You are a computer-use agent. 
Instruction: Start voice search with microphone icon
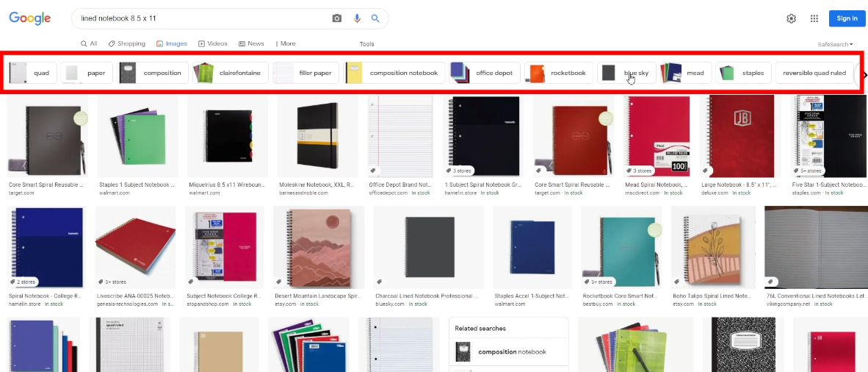[x=357, y=18]
